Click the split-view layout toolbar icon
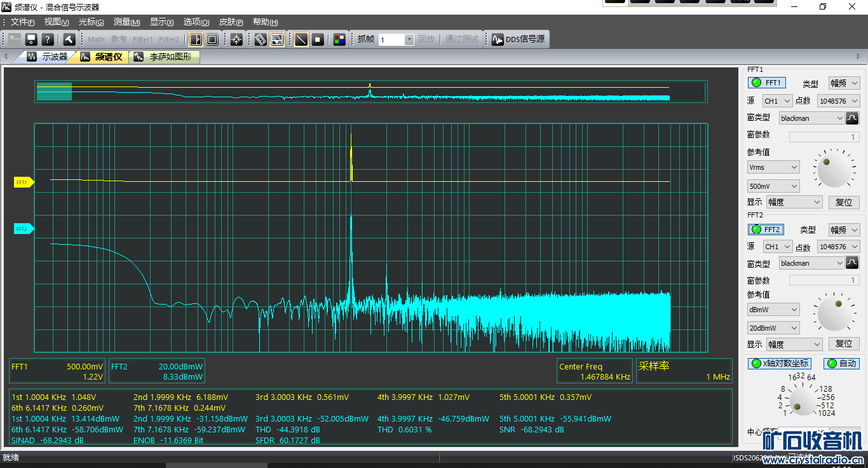This screenshot has height=468, width=868. (196, 39)
